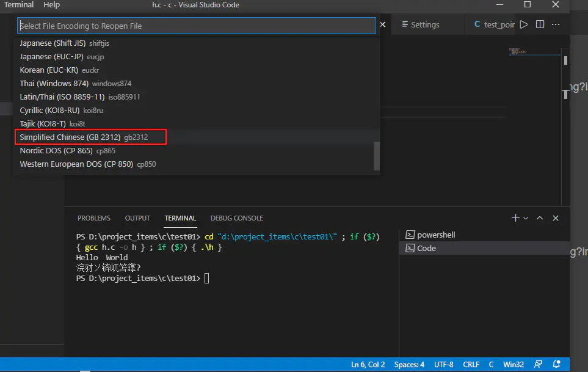
Task: Close the terminal panel with X icon
Action: click(x=556, y=218)
